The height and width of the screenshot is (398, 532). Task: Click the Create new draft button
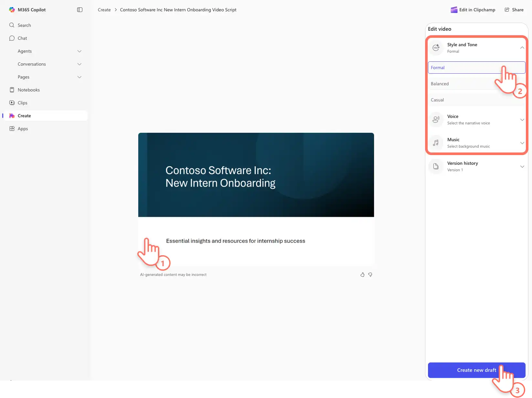(x=476, y=370)
